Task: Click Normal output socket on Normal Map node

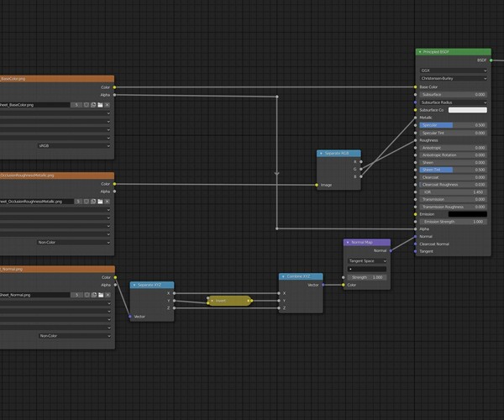Action: [391, 250]
